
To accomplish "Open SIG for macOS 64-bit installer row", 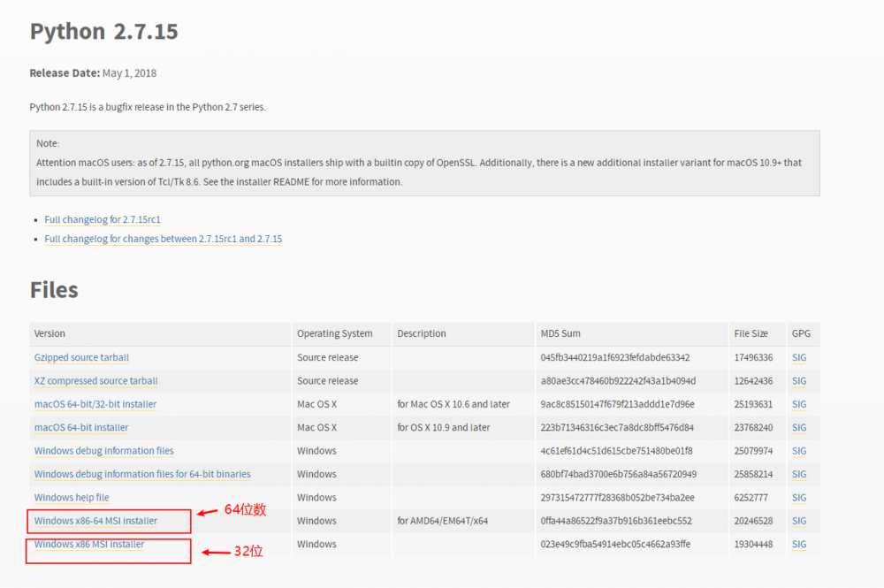I will [799, 427].
